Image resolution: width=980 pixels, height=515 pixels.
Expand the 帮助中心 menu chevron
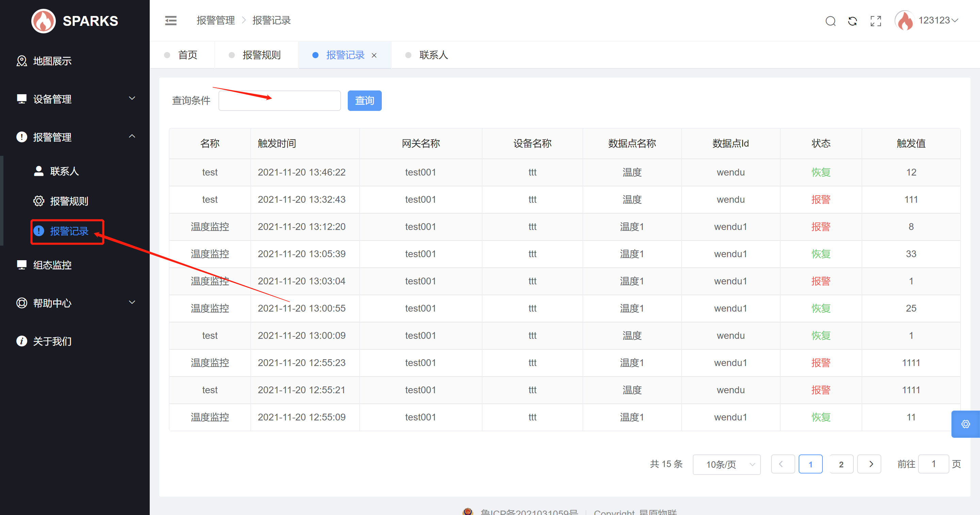pyautogui.click(x=132, y=302)
